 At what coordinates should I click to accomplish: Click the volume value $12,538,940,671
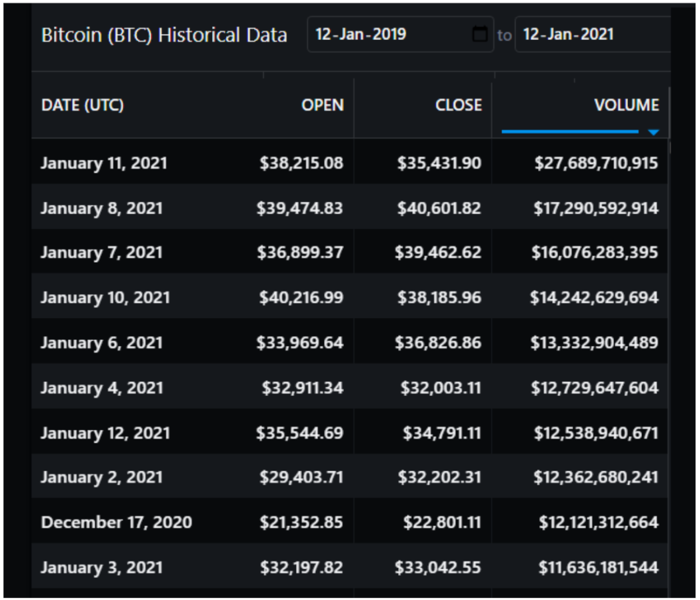(597, 433)
